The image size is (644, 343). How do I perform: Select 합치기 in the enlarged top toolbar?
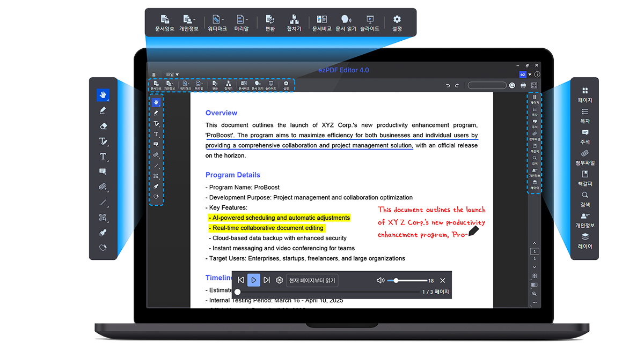tap(294, 23)
